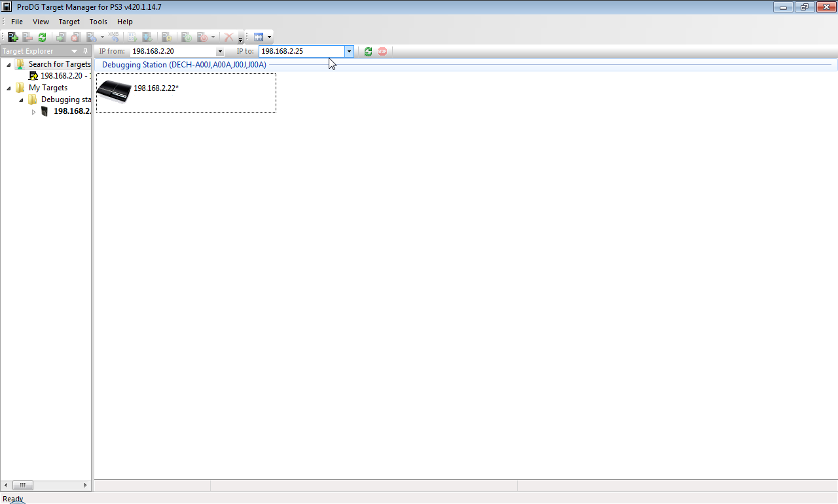Click the green refresh icon beside IP to
Screen dimensions: 838x504
(x=368, y=51)
